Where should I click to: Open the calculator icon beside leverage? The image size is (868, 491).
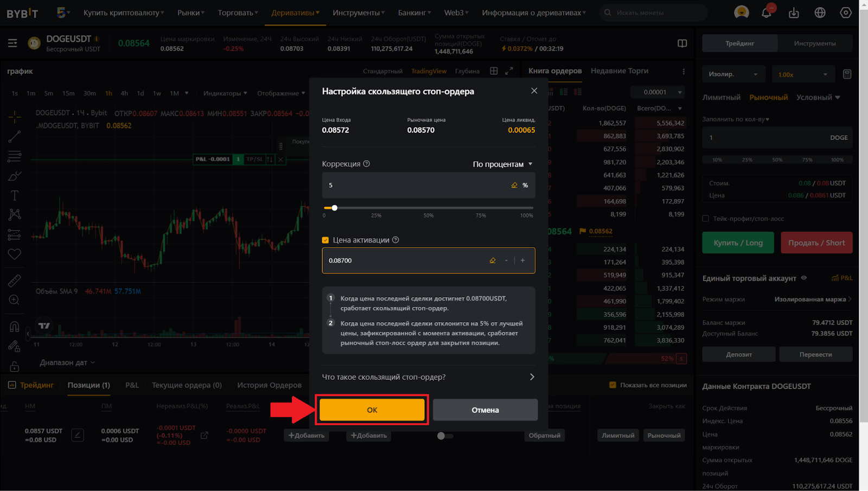(x=847, y=74)
